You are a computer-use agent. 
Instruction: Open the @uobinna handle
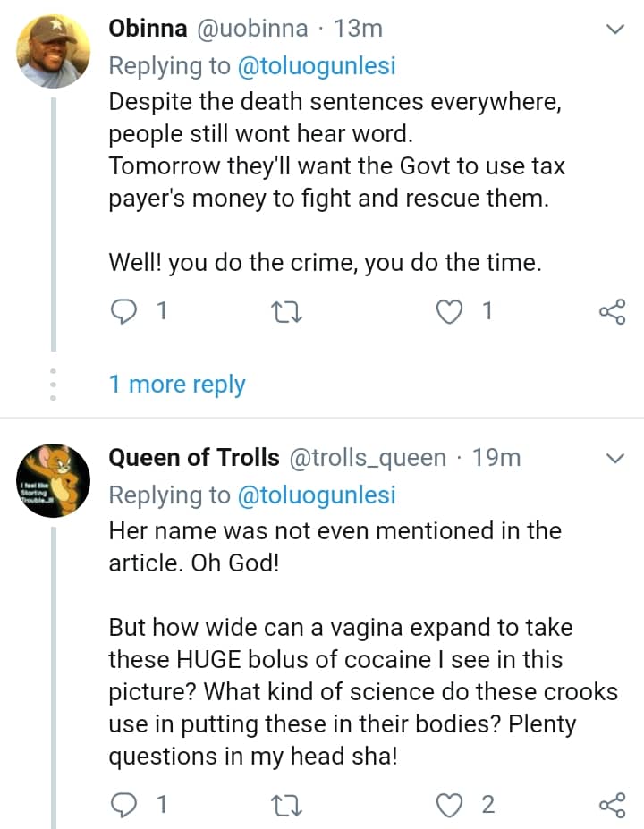tap(251, 29)
